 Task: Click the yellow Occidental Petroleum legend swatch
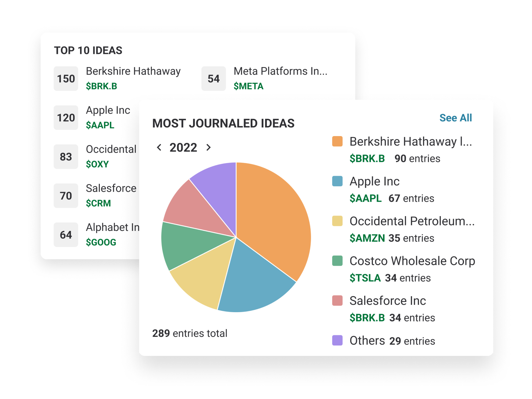point(337,221)
